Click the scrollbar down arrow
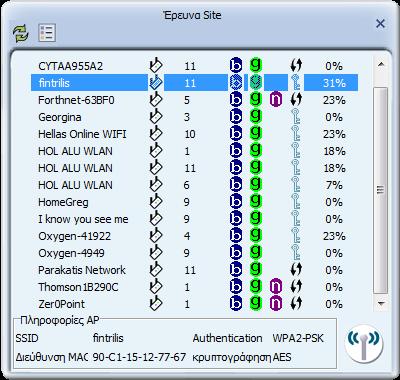The height and width of the screenshot is (380, 400). (381, 303)
